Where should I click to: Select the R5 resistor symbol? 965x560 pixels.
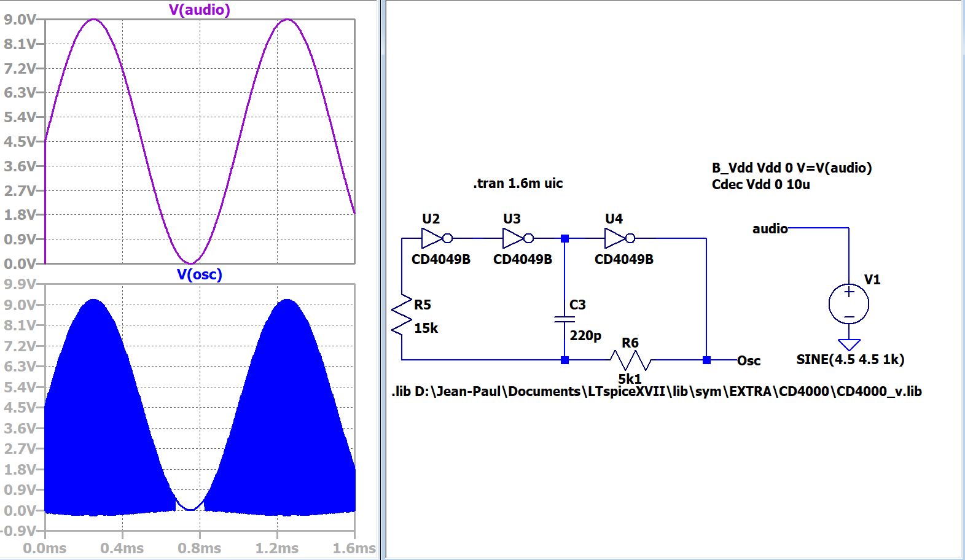pos(402,315)
